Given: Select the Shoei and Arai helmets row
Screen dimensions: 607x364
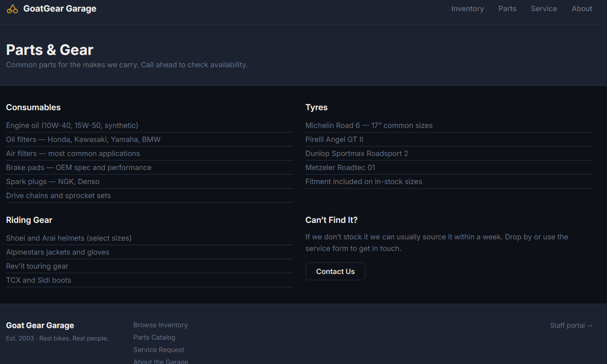Looking at the screenshot, I should 149,238.
